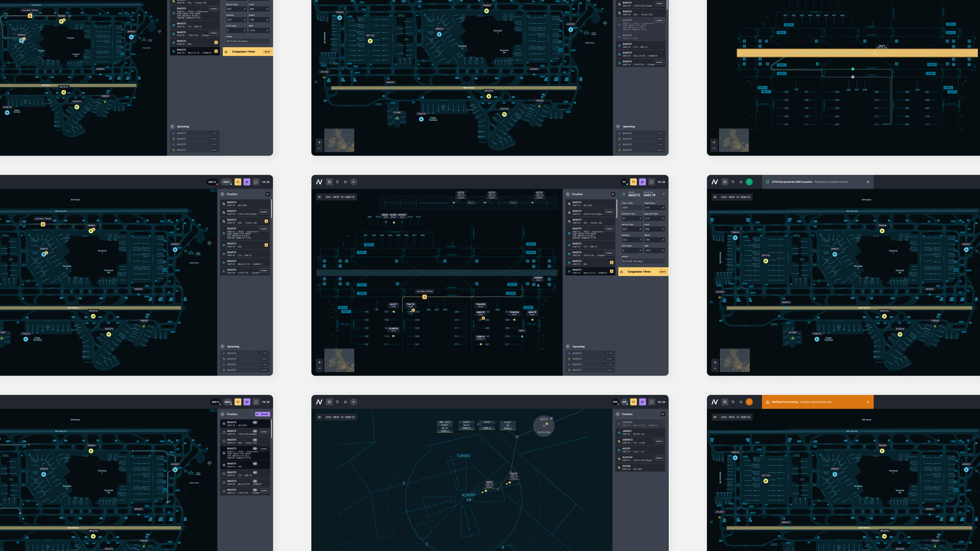The image size is (980, 551).
Task: Click Low Risk warning triangle on RIT taxi route
Action: point(425,297)
